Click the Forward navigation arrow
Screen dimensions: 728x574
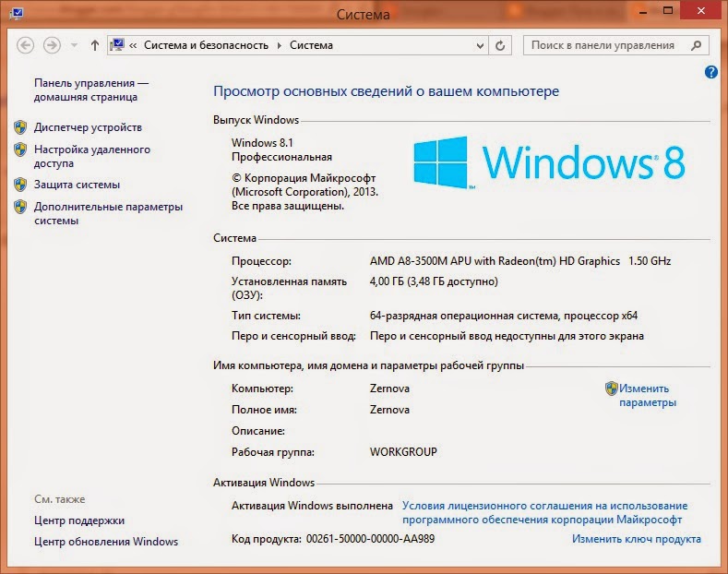coord(52,45)
